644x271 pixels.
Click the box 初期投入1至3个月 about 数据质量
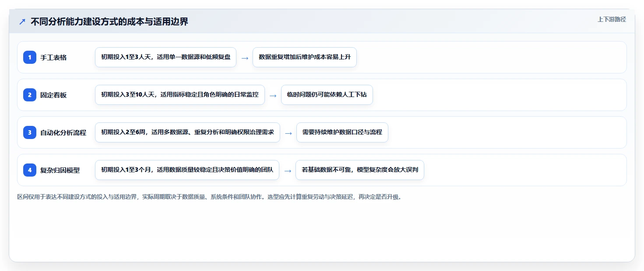(x=187, y=170)
